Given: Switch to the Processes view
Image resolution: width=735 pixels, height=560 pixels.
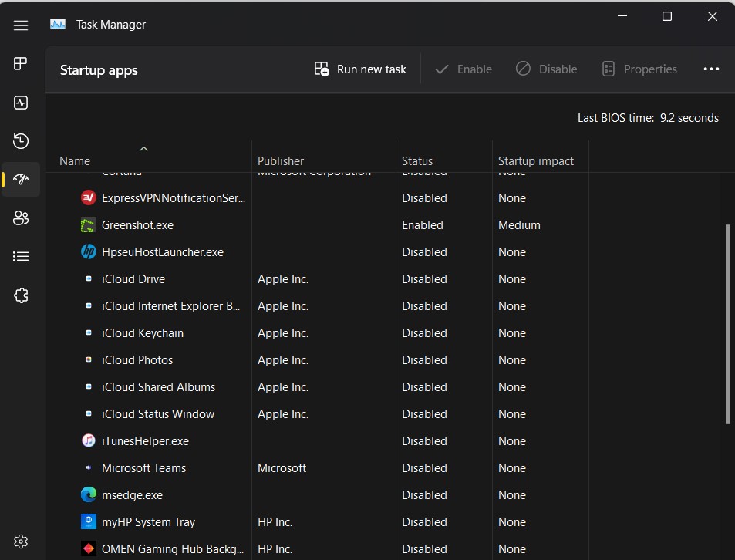Looking at the screenshot, I should (x=21, y=63).
